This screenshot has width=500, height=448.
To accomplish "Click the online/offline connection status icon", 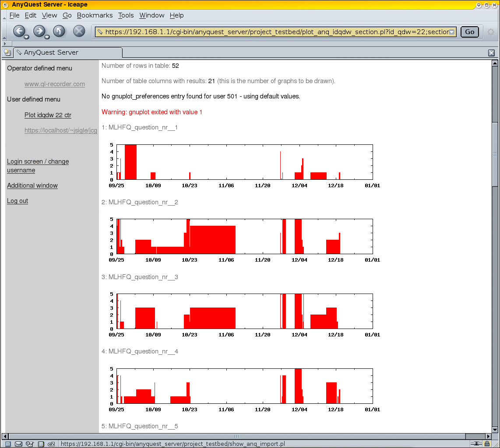I will pos(476,444).
